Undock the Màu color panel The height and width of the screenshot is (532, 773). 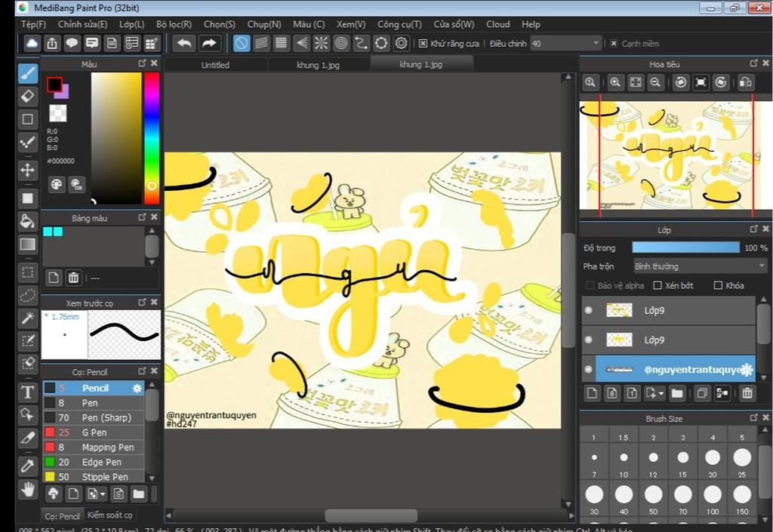pos(142,63)
